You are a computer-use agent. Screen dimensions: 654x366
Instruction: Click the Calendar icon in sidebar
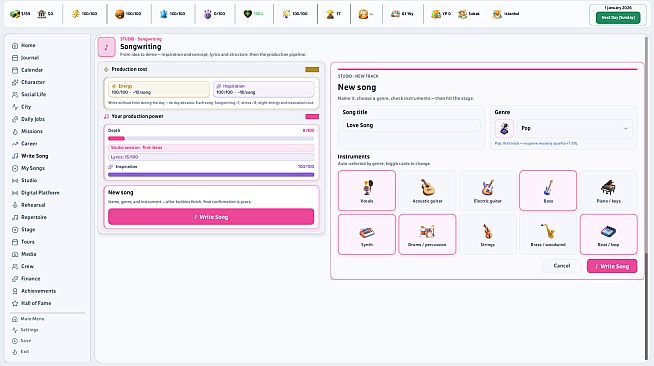pyautogui.click(x=15, y=70)
